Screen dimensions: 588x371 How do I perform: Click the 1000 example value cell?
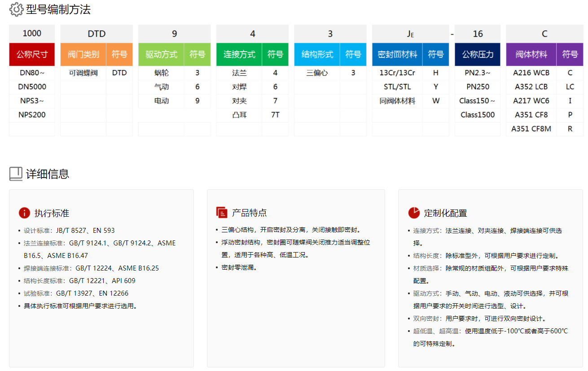coord(32,34)
